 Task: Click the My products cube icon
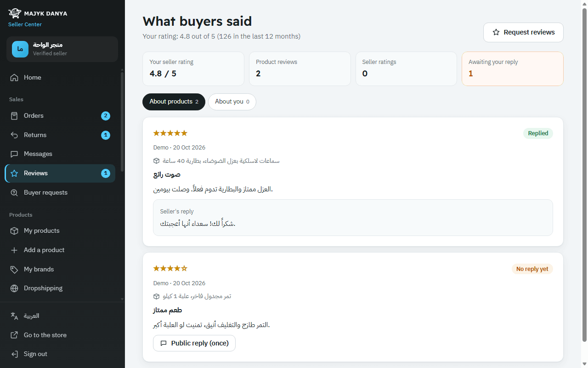pyautogui.click(x=14, y=231)
